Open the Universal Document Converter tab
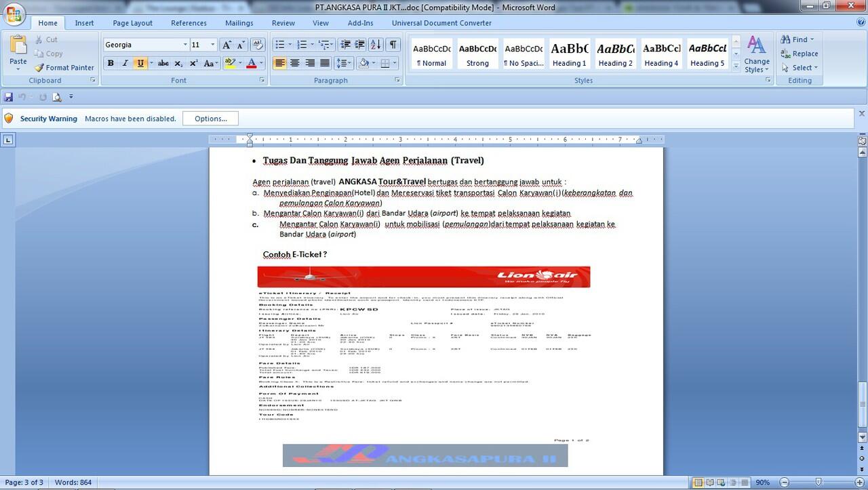 [x=441, y=23]
